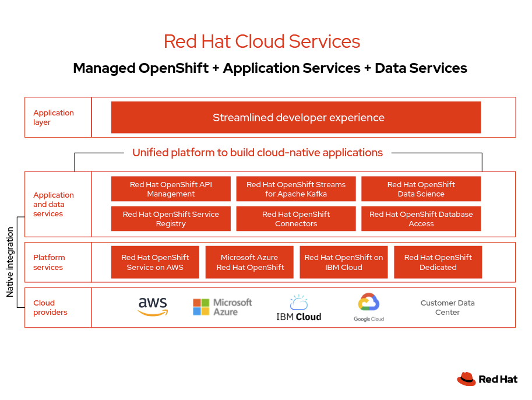Select Red Hat OpenShift on IBM Cloud
Viewport: 532px width, 400px height.
point(344,262)
